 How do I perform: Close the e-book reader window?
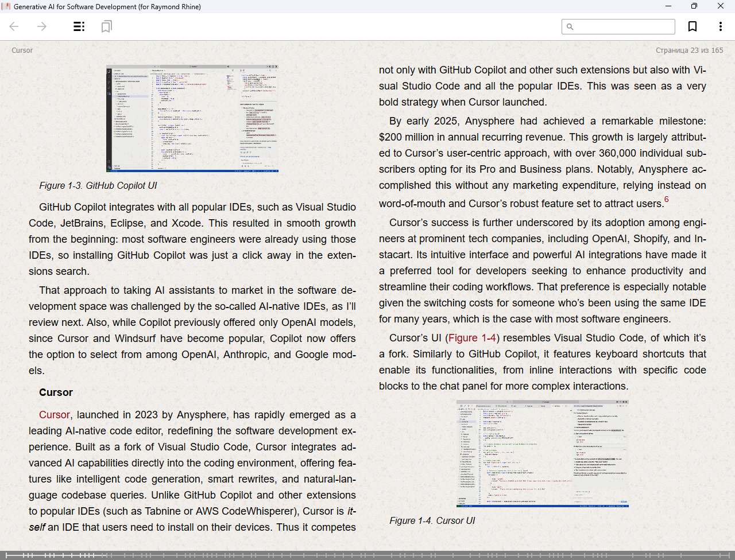click(720, 6)
